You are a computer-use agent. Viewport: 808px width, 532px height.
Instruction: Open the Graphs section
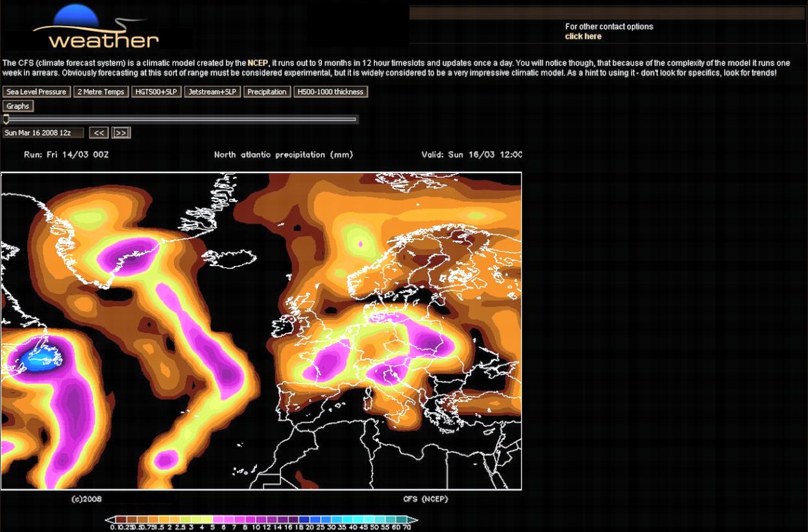(x=18, y=106)
